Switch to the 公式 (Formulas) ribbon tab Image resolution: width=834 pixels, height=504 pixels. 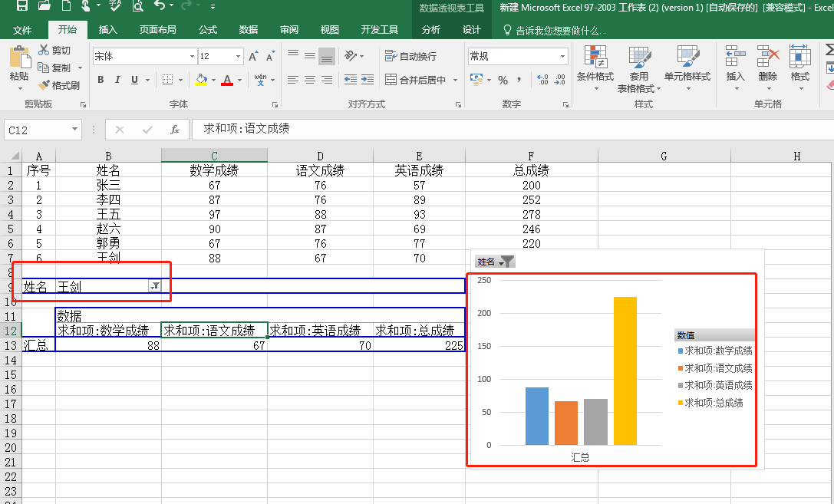pyautogui.click(x=208, y=30)
